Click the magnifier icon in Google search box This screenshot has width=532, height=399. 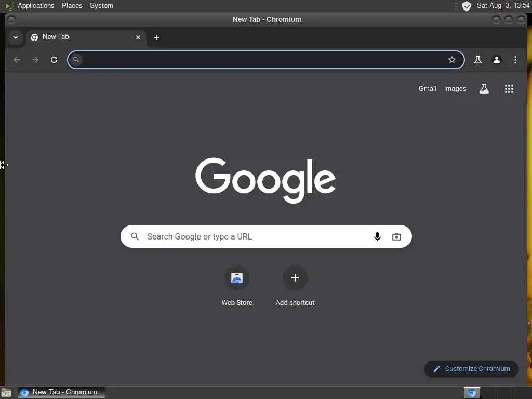click(135, 236)
